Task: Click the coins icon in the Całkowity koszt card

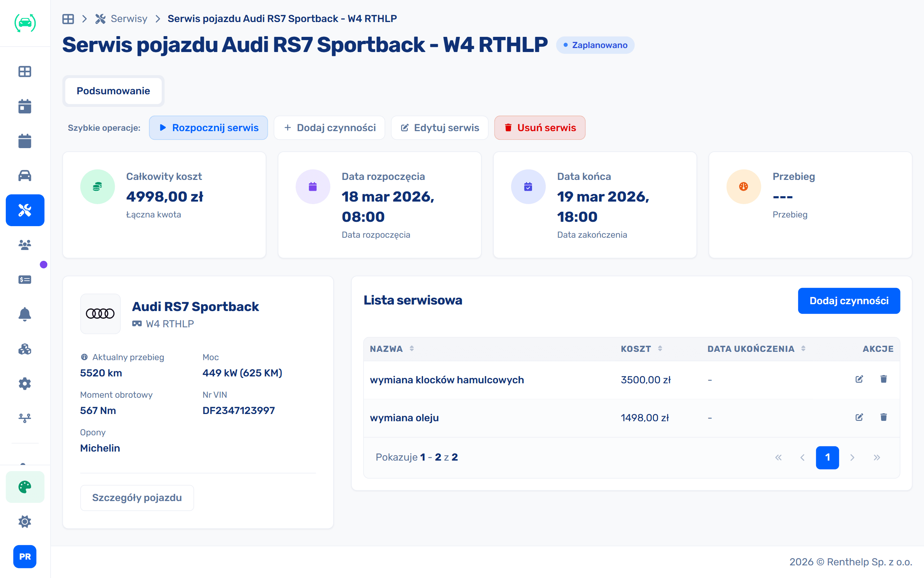Action: [x=97, y=186]
